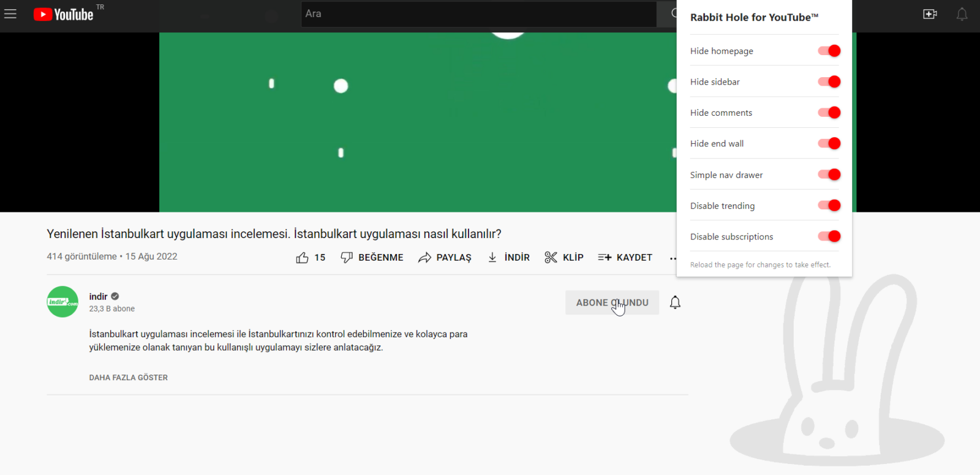Open the hamburger guide menu
The width and height of the screenshot is (980, 475).
point(10,13)
